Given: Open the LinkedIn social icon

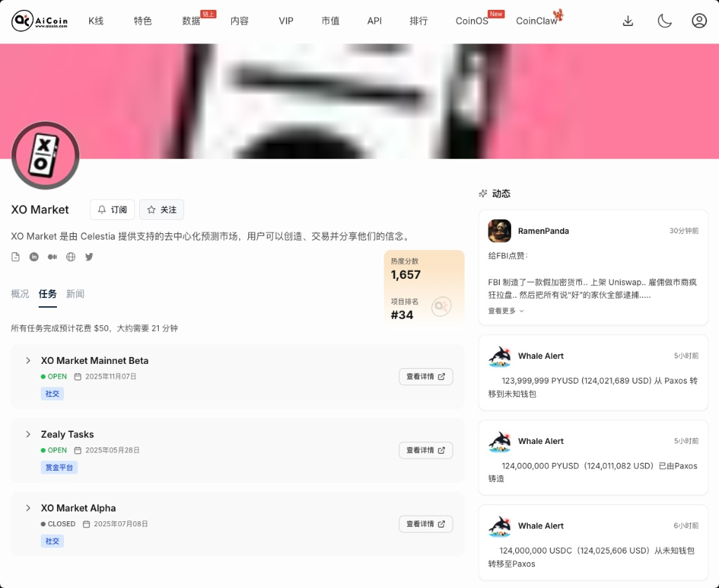Looking at the screenshot, I should click(34, 256).
